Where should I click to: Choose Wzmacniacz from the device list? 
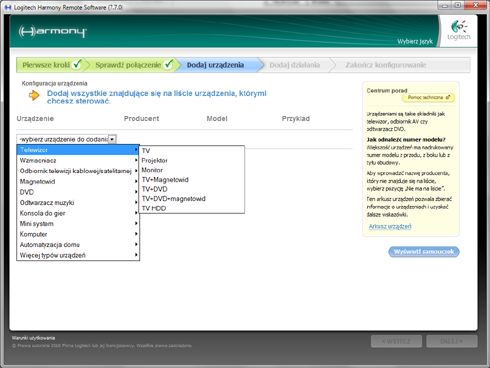78,160
